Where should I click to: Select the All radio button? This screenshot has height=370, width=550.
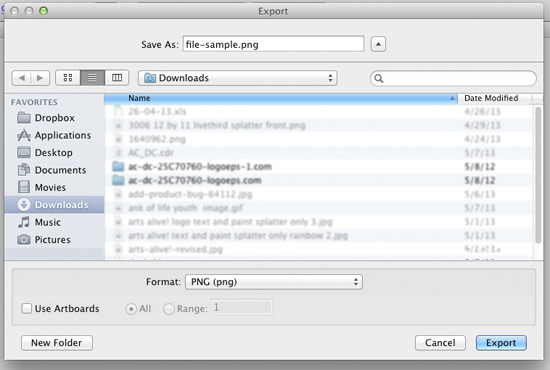131,309
